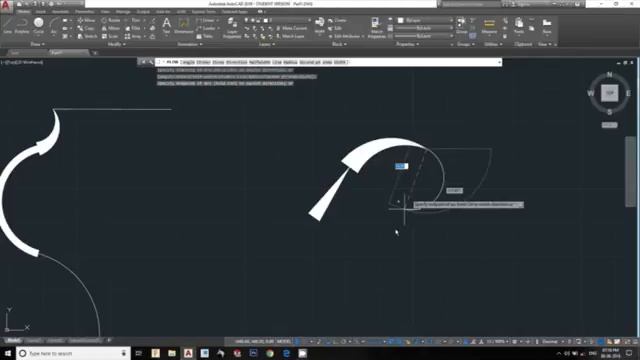Open Chrome from the taskbar
The width and height of the screenshot is (640, 360).
tap(270, 353)
